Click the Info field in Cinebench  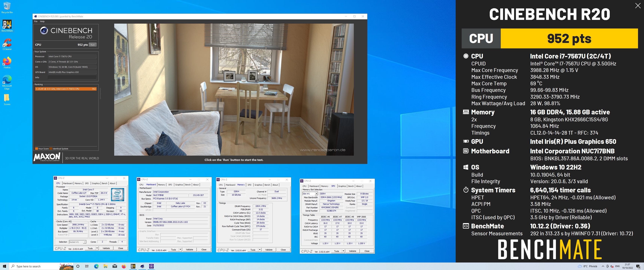72,77
